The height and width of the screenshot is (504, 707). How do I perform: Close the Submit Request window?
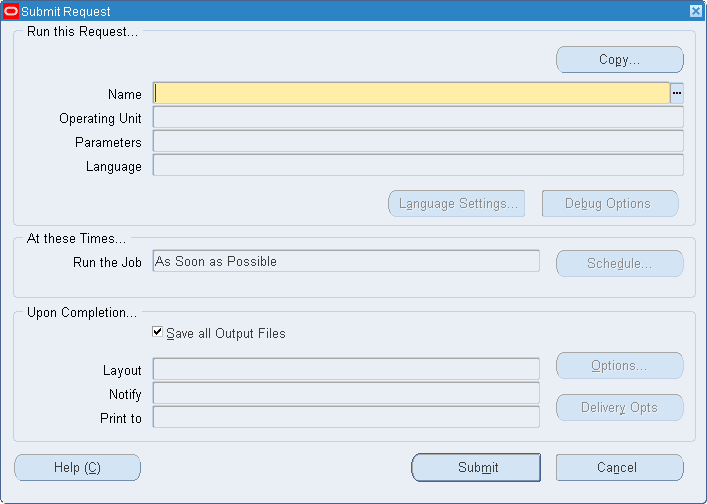click(x=696, y=11)
